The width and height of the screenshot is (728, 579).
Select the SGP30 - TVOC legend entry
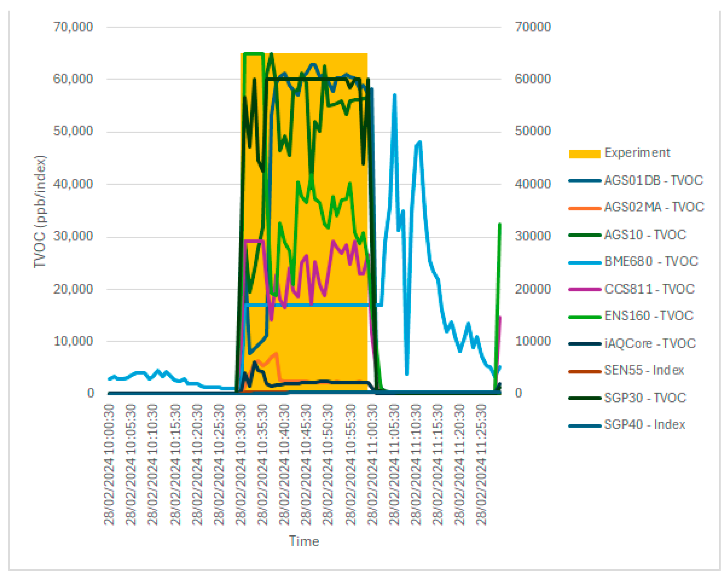click(645, 398)
